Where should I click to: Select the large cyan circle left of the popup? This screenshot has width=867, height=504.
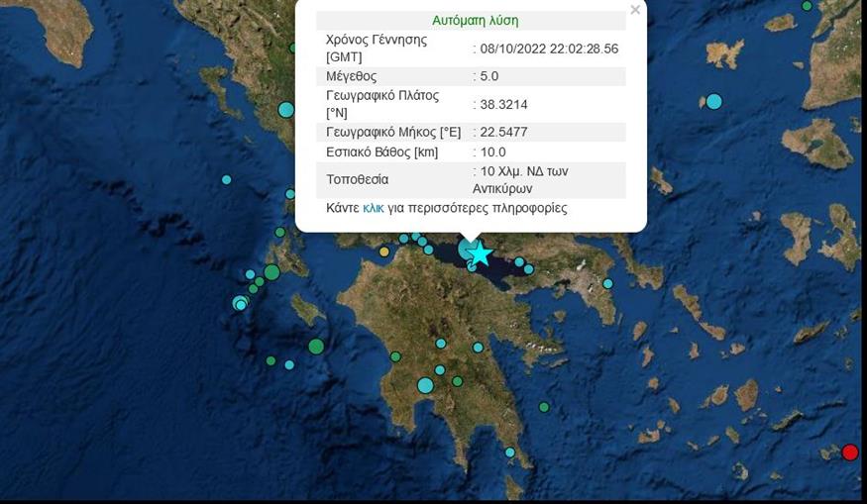pos(286,110)
